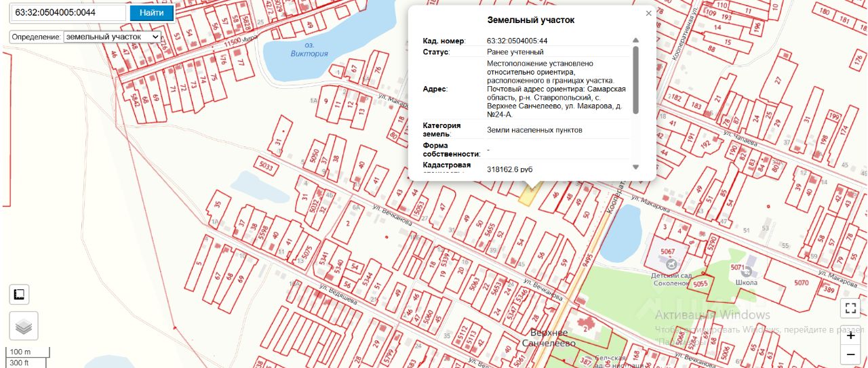Viewport: 868px width, 368px height.
Task: Close the Земельный участок popup
Action: pos(648,14)
